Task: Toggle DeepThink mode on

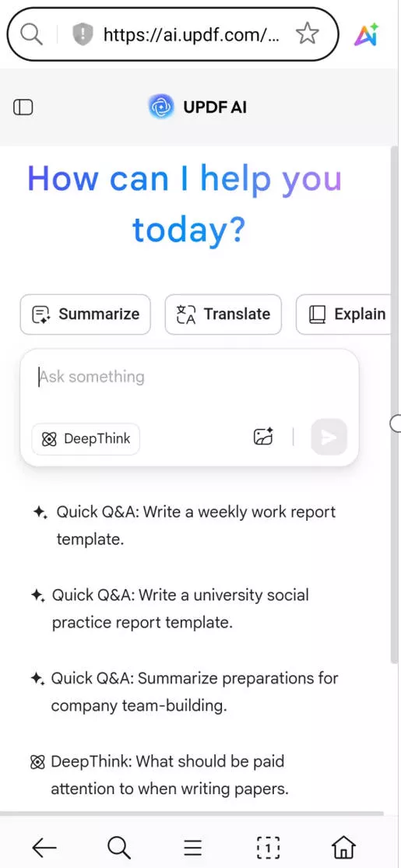Action: click(x=86, y=439)
